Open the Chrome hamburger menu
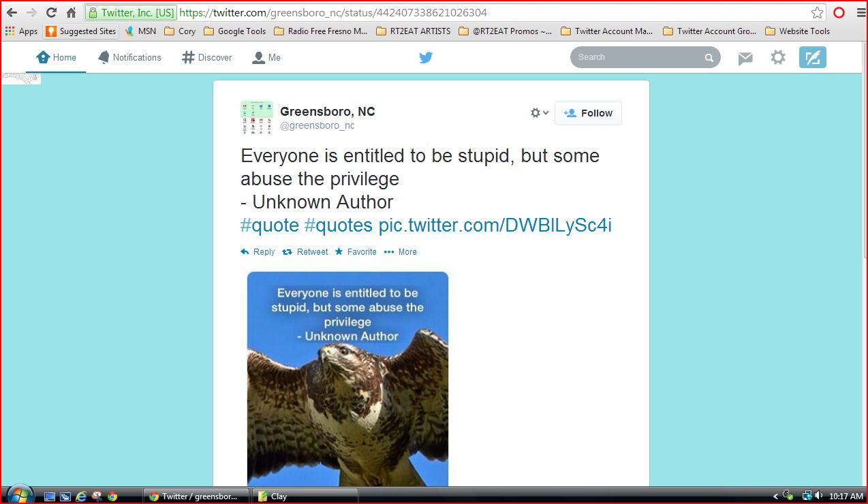Screen dimensions: 868x504 click(x=861, y=12)
